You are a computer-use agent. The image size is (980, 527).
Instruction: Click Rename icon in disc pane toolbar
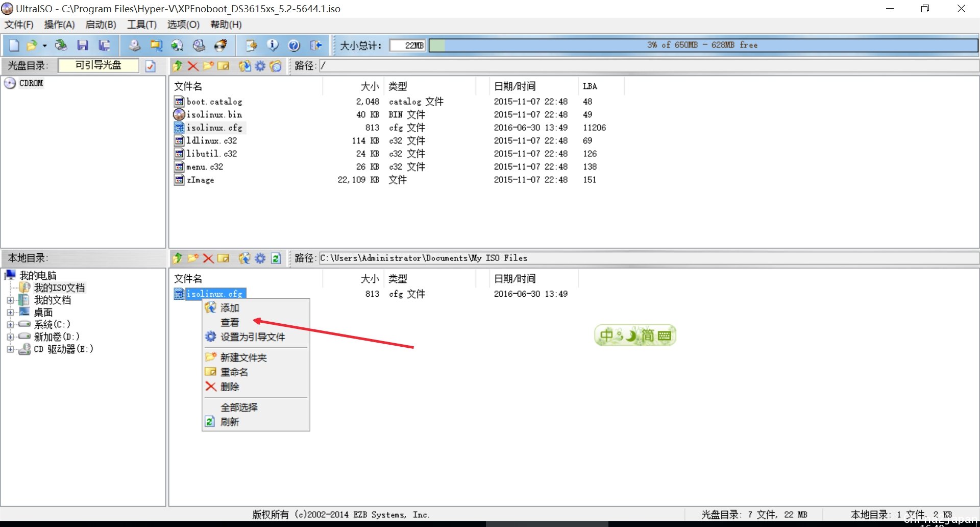[x=223, y=66]
